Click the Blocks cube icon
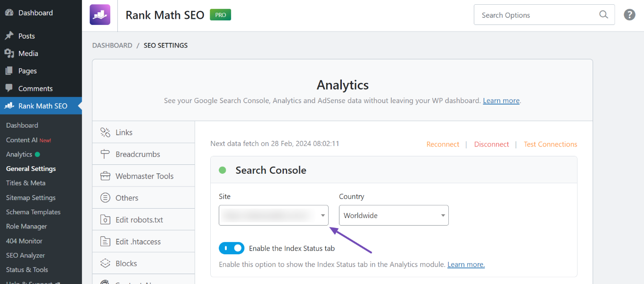 coord(106,263)
